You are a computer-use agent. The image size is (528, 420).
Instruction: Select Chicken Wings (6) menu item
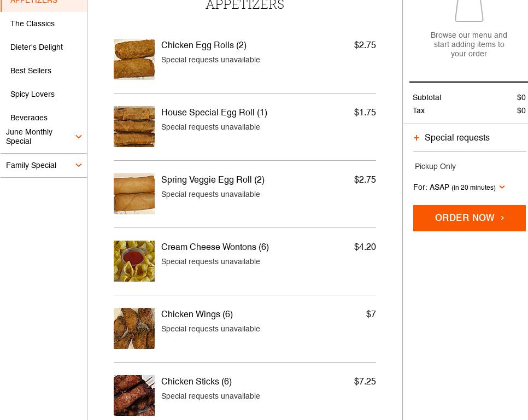coord(197,314)
